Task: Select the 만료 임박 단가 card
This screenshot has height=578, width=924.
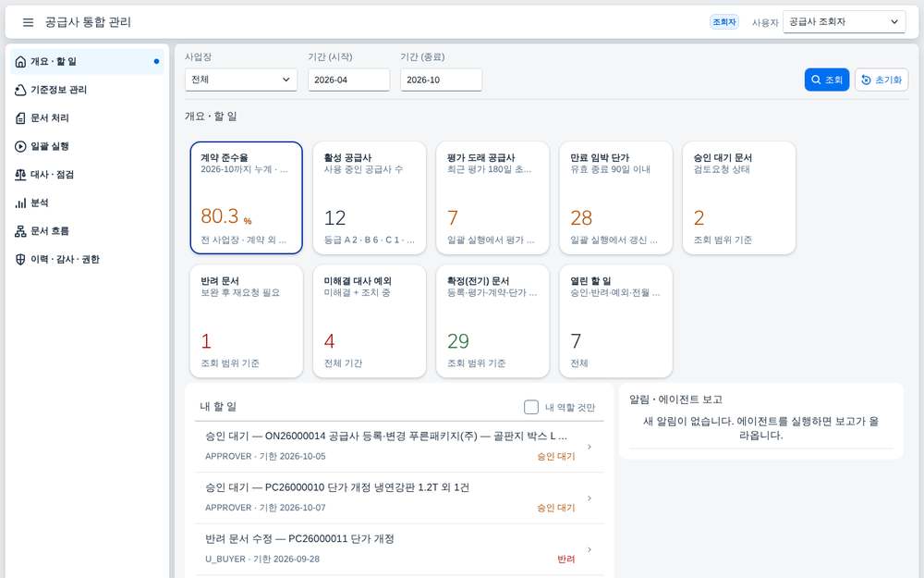Action: click(x=615, y=198)
